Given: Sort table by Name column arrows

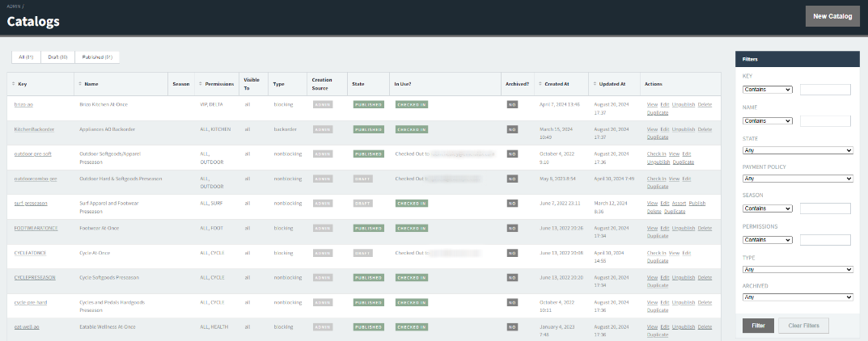Looking at the screenshot, I should point(80,84).
